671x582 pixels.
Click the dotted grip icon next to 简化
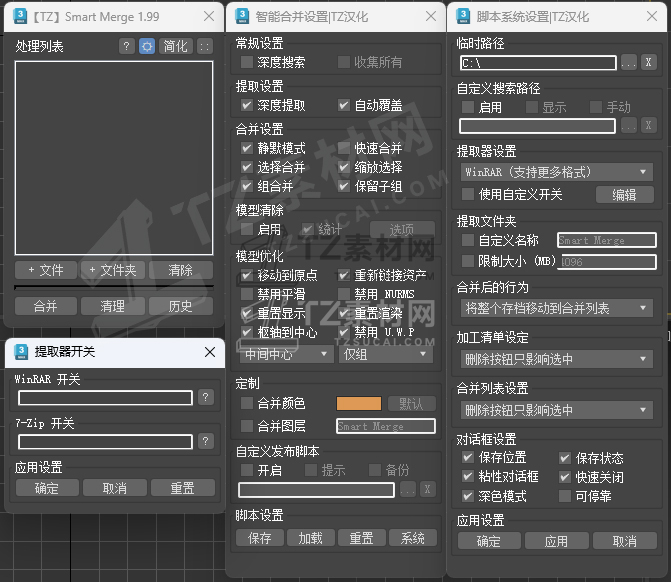[205, 46]
